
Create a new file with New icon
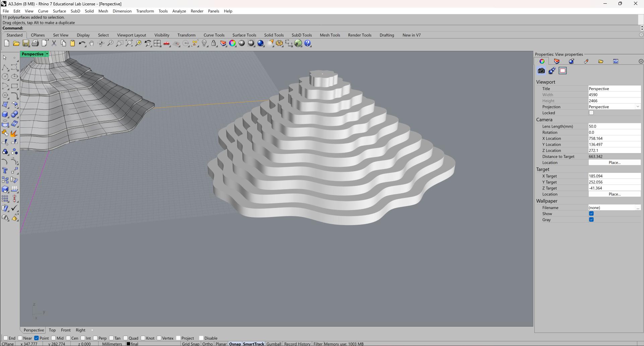tap(7, 43)
